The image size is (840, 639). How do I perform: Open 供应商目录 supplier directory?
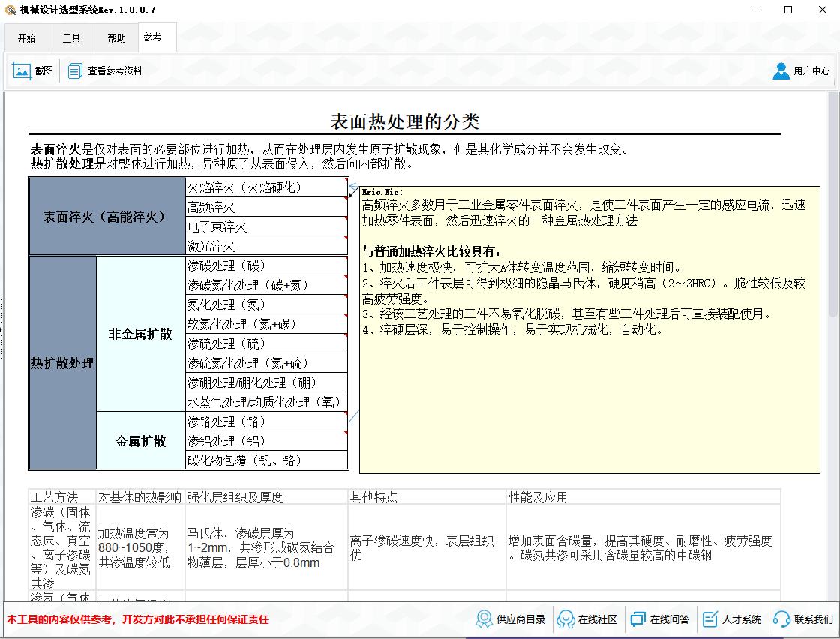click(x=485, y=619)
